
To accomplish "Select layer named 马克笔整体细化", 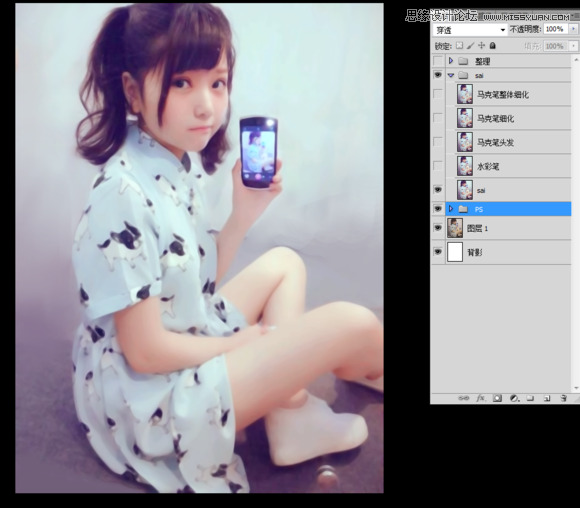I will coord(503,95).
